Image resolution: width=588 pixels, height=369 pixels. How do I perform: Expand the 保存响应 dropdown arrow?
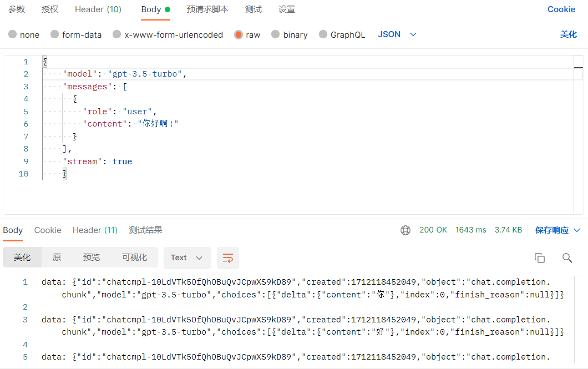[x=577, y=230]
